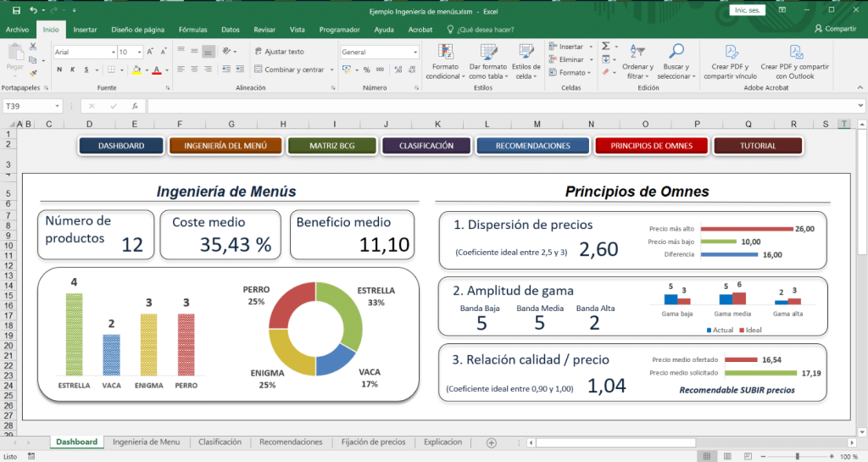Image resolution: width=868 pixels, height=462 pixels.
Task: Click the Cut scissors icon
Action: coord(33,47)
